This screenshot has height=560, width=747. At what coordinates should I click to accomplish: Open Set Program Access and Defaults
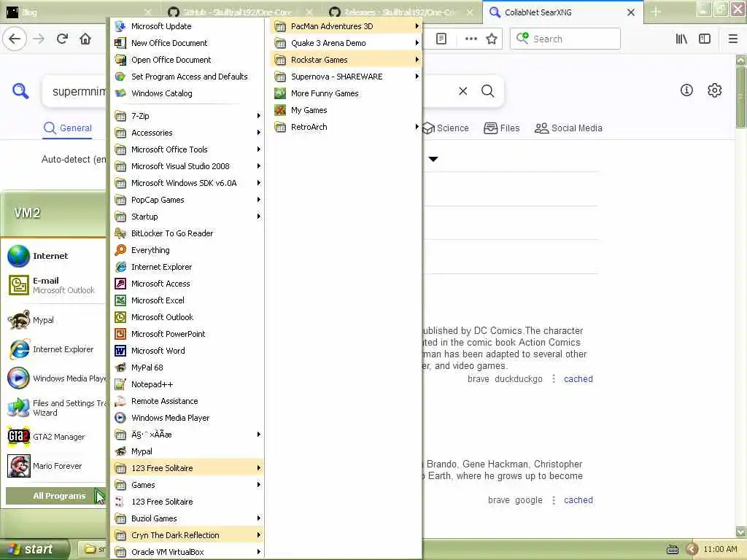(187, 76)
